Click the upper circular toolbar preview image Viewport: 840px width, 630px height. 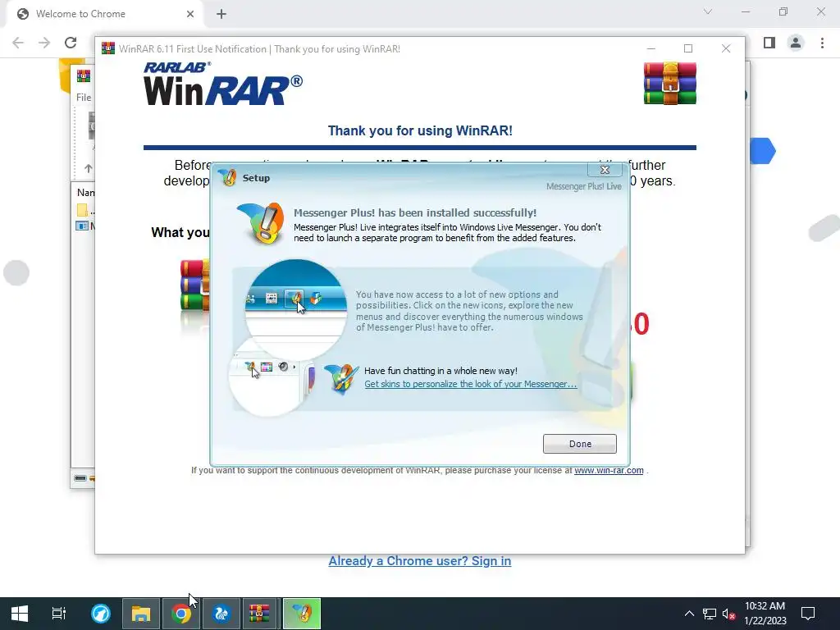(x=295, y=309)
